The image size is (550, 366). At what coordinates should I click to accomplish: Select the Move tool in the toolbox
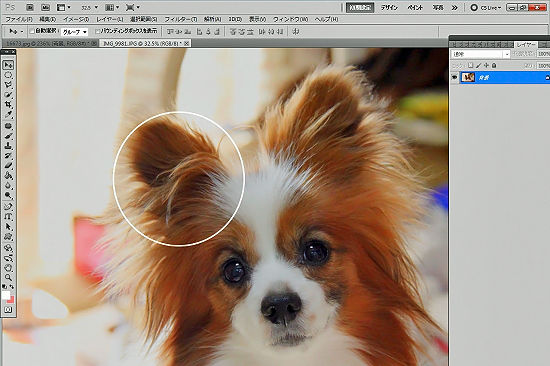click(x=8, y=65)
